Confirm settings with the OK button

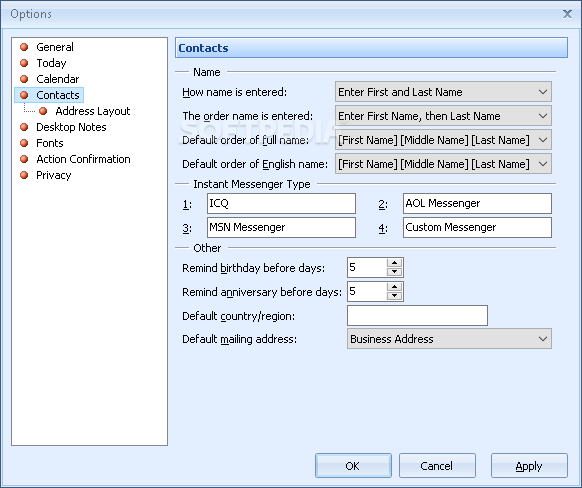[x=353, y=465]
